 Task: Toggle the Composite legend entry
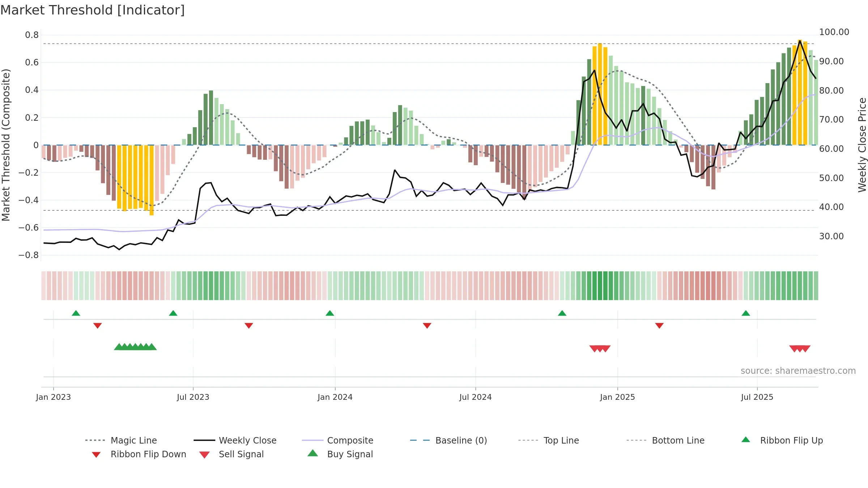click(x=337, y=440)
